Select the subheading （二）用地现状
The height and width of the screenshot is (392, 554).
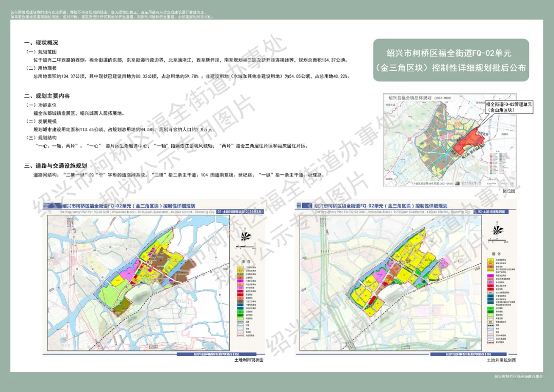tap(42, 68)
